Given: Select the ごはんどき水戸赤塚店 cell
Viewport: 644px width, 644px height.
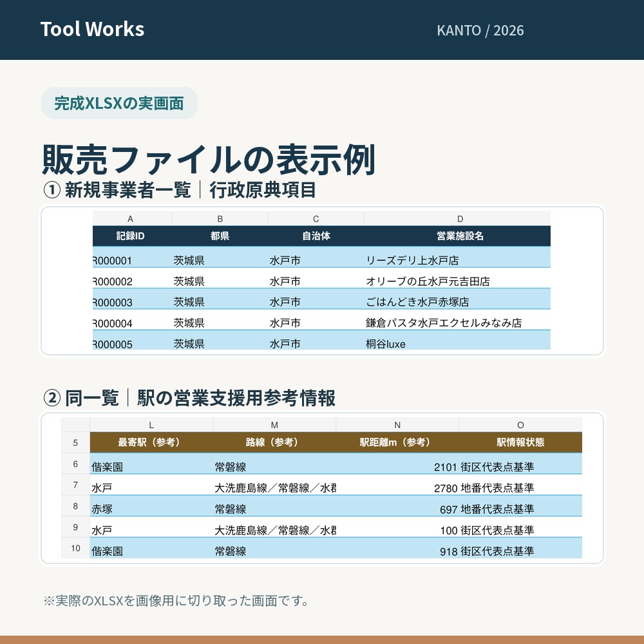Looking at the screenshot, I should coord(457,299).
